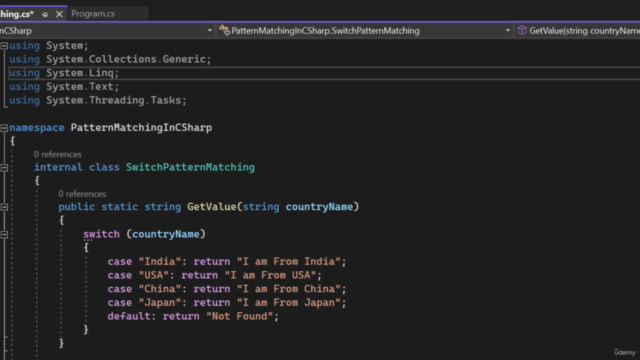Click the internal keyword before class
The height and width of the screenshot is (360, 640).
[58, 167]
